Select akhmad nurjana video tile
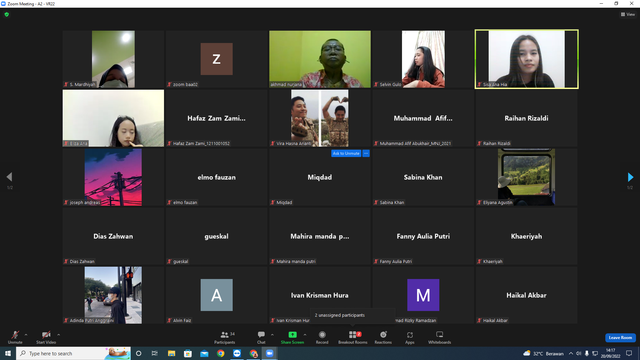The image size is (640, 360). (x=320, y=59)
